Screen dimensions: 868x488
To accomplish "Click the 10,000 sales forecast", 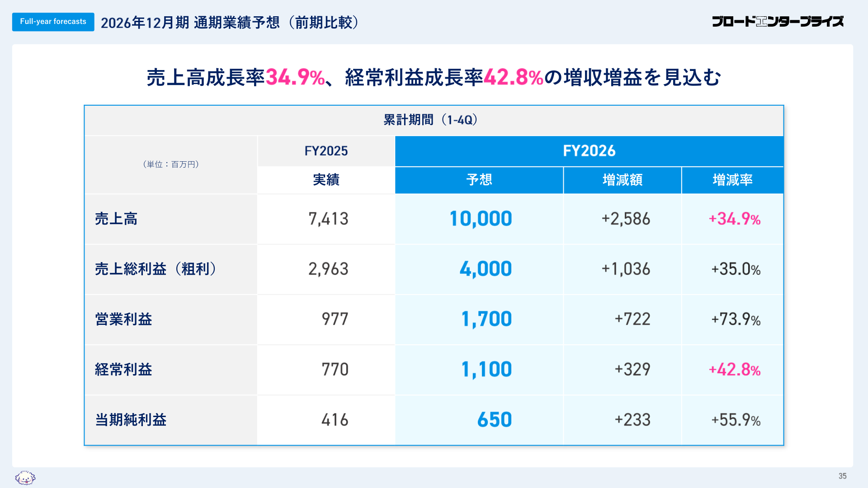I will pyautogui.click(x=481, y=219).
